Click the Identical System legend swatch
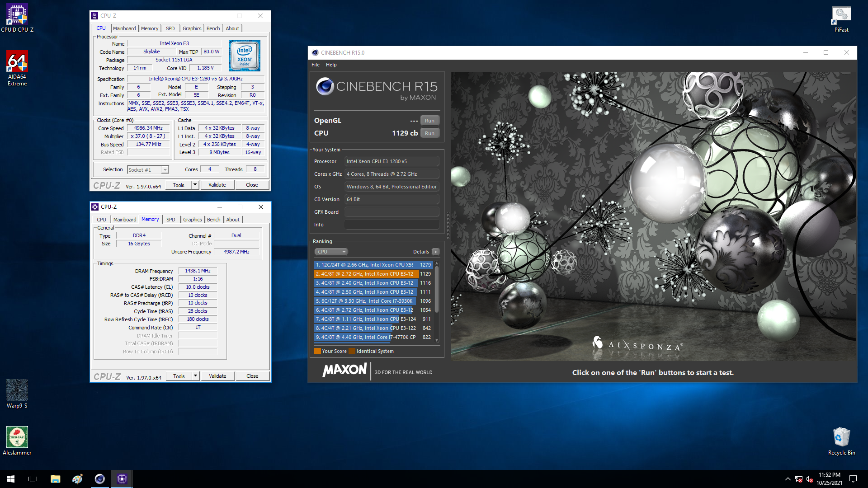The image size is (868, 488). (352, 351)
